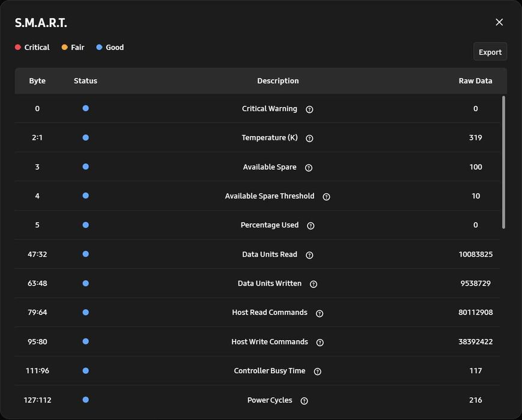Open Percentage Used help tooltip icon
Screen dimensions: 522x420
coord(311,226)
